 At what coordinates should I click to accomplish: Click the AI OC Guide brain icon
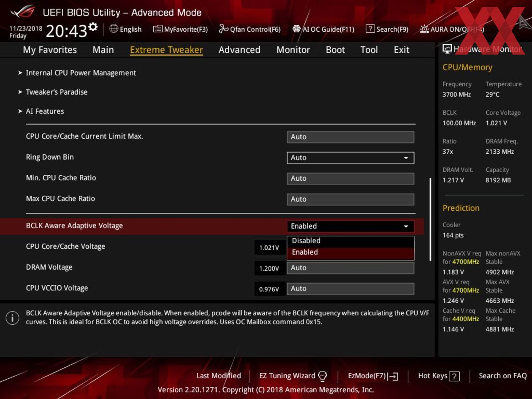tap(297, 29)
